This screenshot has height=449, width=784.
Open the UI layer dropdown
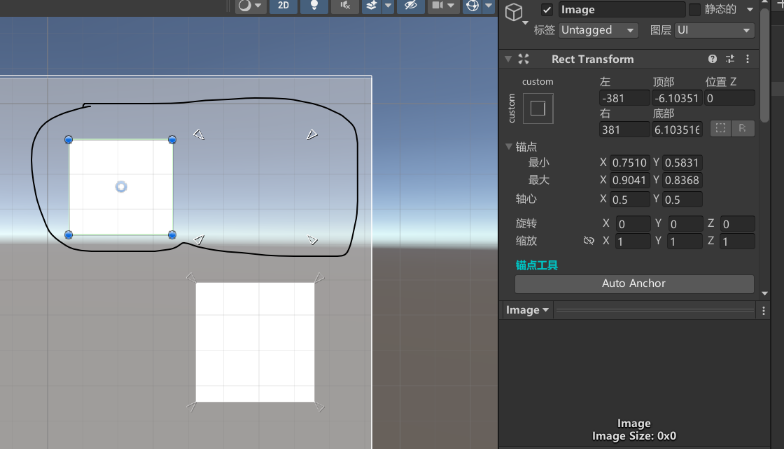tap(714, 30)
